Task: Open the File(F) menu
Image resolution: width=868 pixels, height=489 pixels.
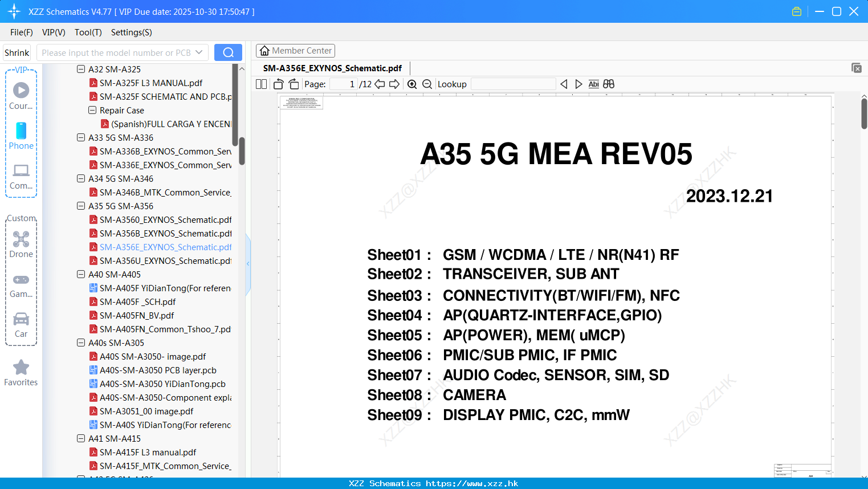Action: (22, 32)
